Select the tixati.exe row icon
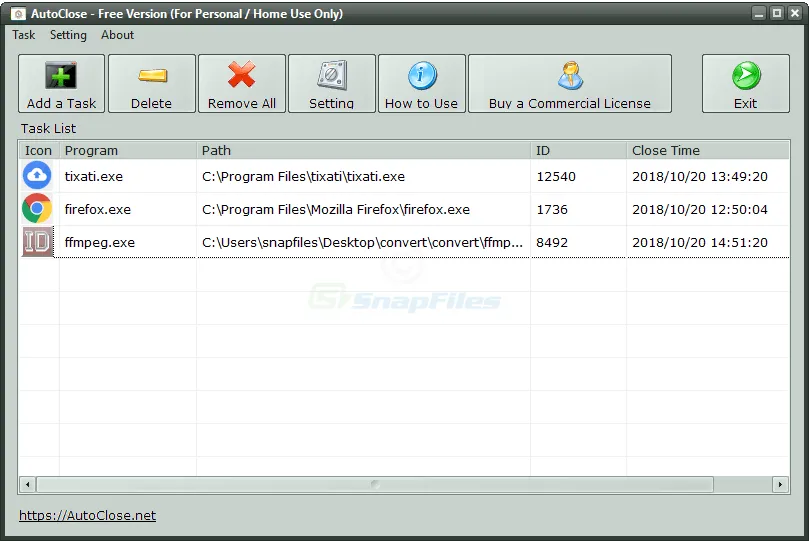Screen dimensions: 809x541 tap(37, 176)
